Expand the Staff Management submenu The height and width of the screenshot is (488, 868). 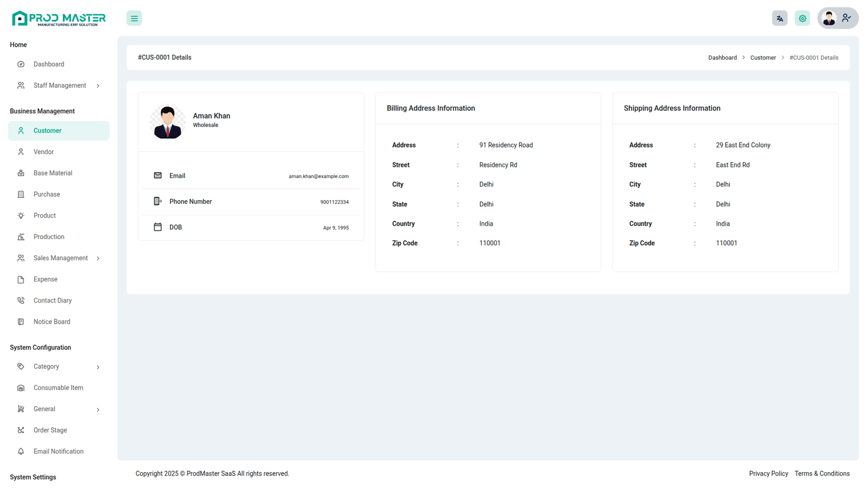click(98, 86)
